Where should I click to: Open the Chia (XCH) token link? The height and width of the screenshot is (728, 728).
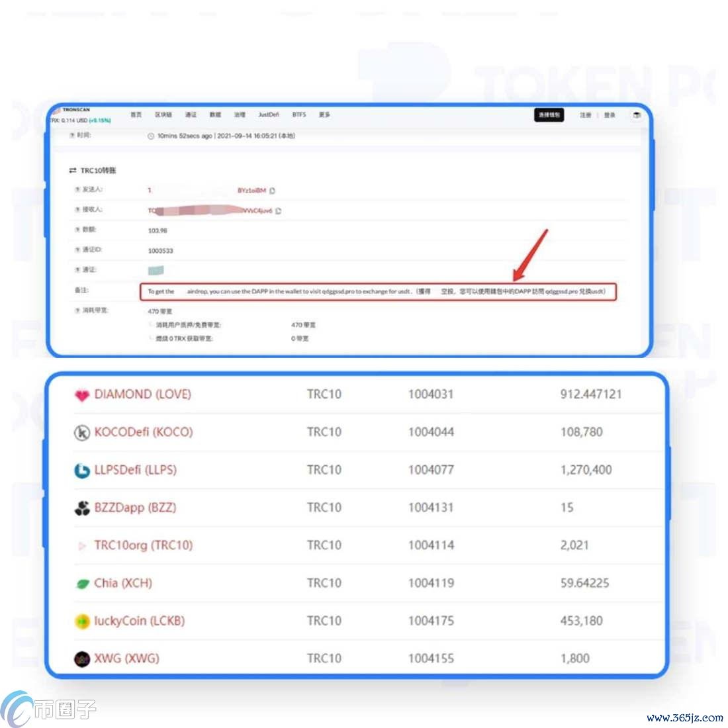[123, 582]
